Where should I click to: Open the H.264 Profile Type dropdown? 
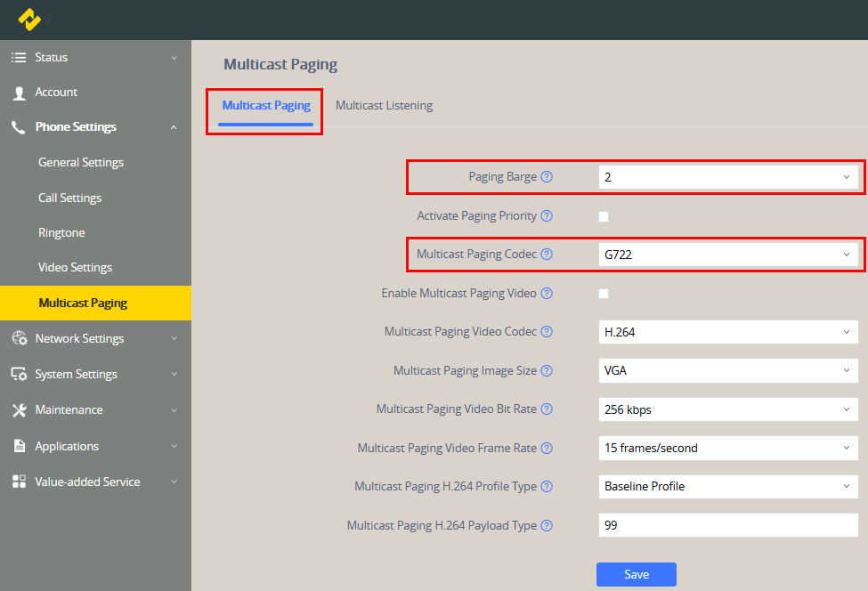click(728, 486)
